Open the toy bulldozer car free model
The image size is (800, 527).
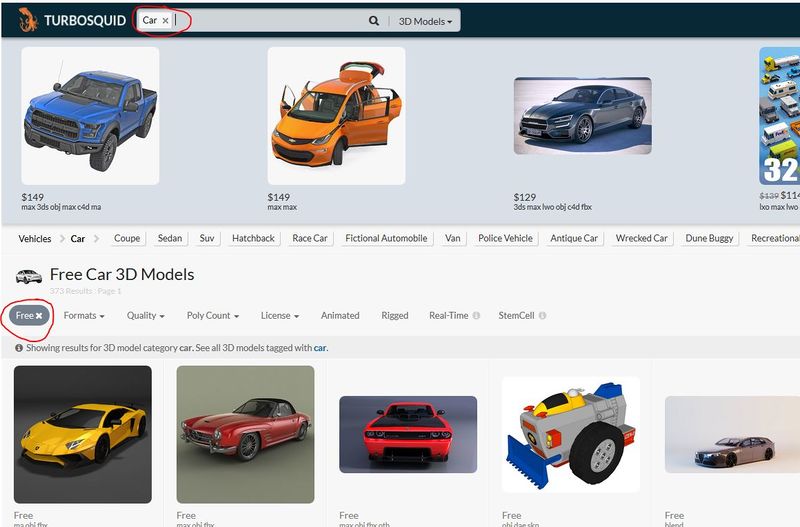pyautogui.click(x=571, y=435)
